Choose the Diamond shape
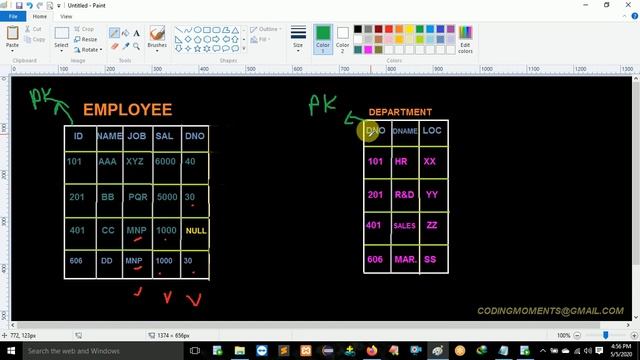This screenshot has width=640, height=360. pos(188,40)
